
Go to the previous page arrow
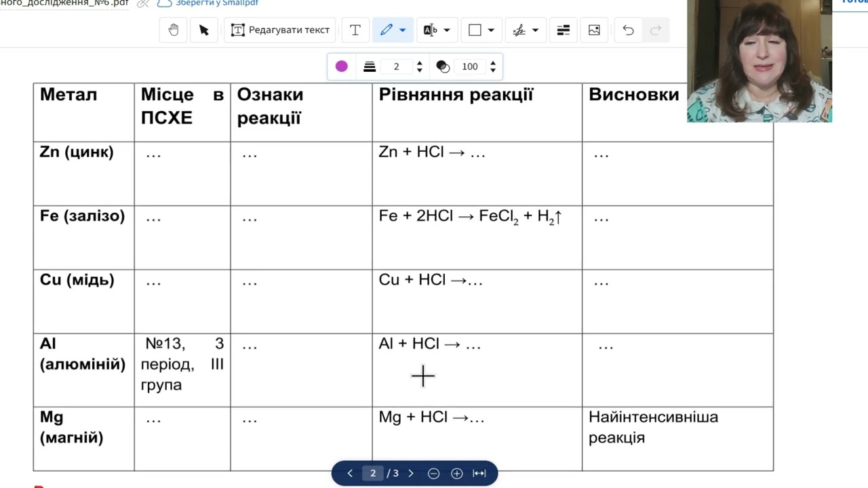(350, 473)
